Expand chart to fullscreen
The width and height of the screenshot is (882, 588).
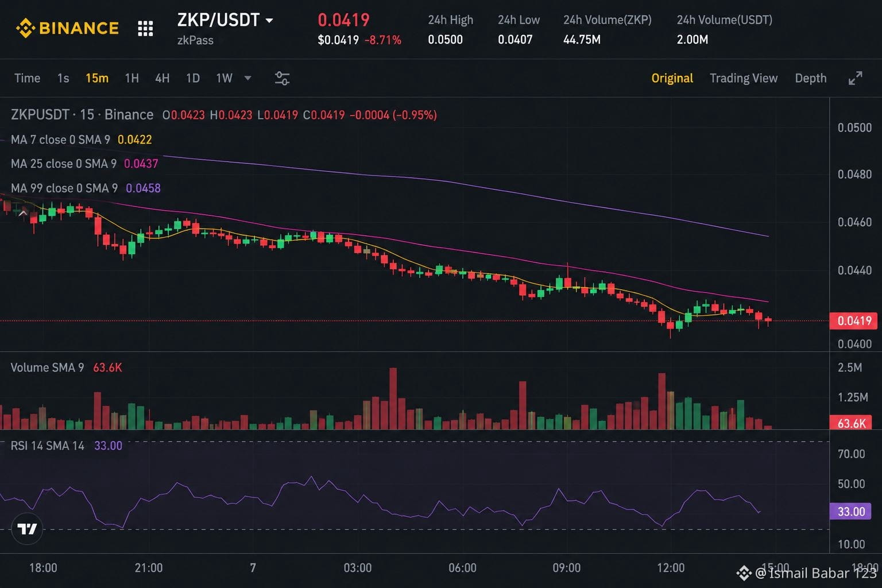(855, 78)
